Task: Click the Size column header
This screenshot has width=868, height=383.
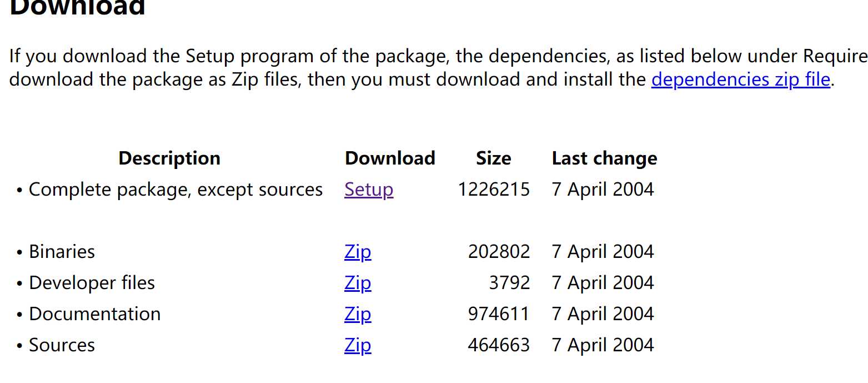Action: [494, 158]
